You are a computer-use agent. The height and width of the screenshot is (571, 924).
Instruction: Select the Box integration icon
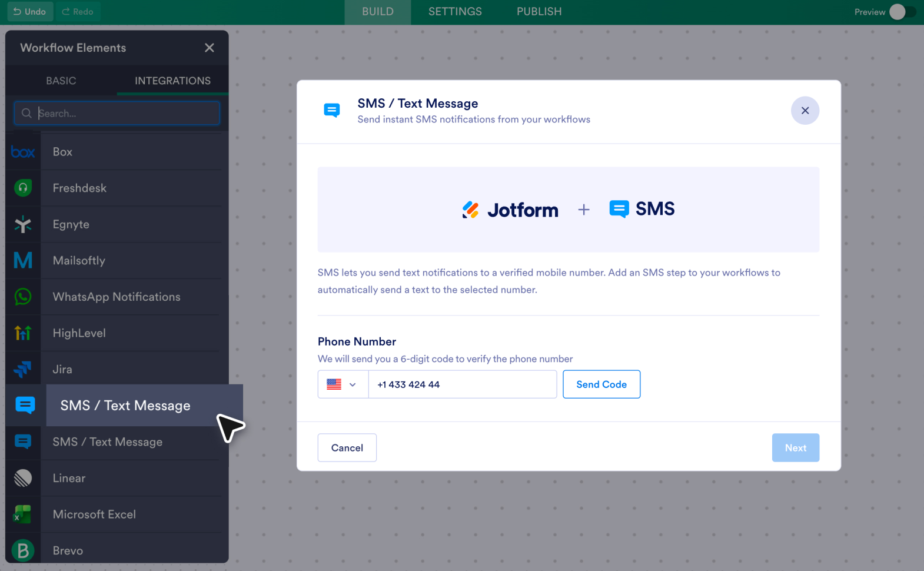23,152
